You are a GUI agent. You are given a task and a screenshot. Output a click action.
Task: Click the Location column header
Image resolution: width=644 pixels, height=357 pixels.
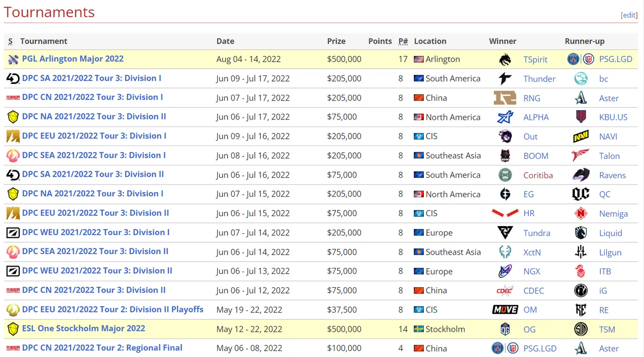[x=430, y=41]
